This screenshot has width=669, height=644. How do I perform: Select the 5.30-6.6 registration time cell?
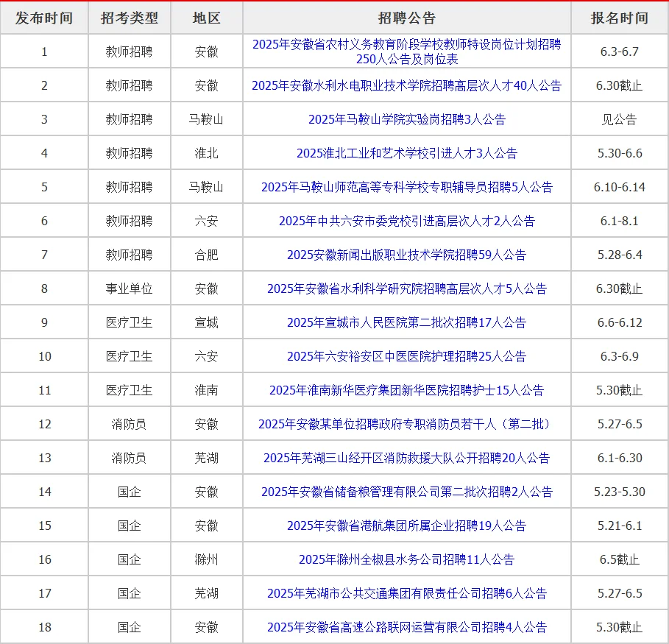tap(620, 153)
